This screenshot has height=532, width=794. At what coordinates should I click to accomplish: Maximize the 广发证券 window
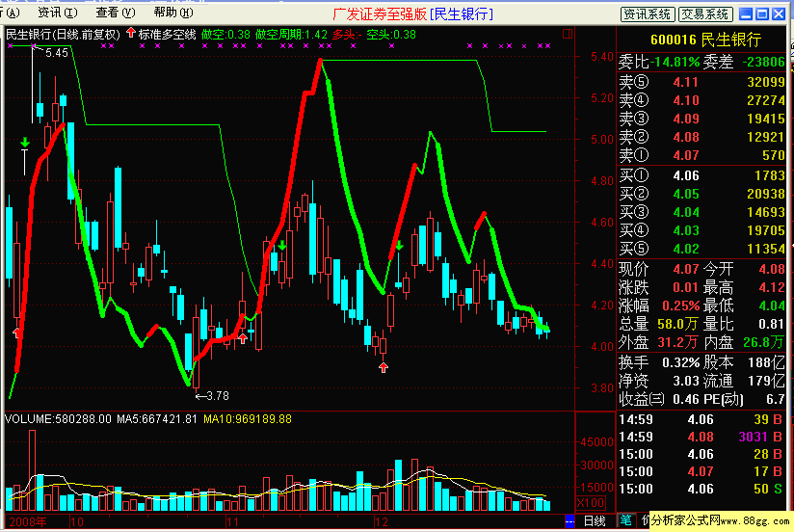pyautogui.click(x=762, y=13)
